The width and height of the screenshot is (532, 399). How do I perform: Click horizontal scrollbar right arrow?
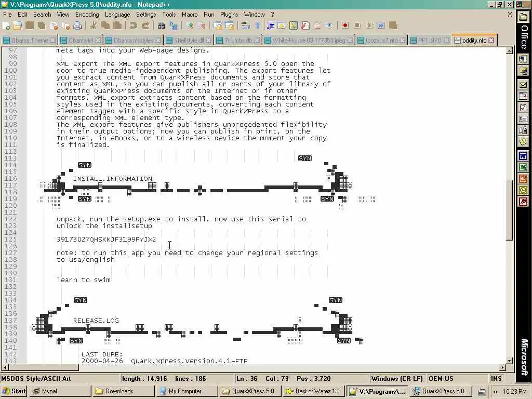pos(502,367)
